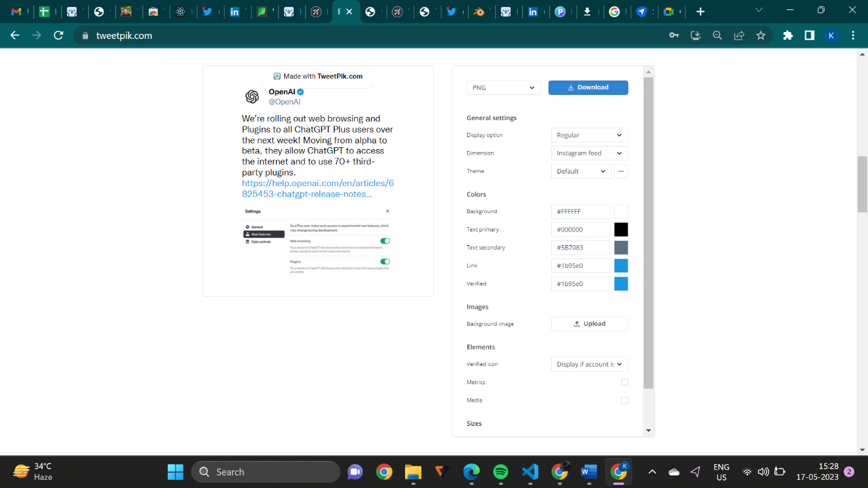Screen dimensions: 868x488
Task: Click the settings panel scrollbar
Action: point(648,233)
